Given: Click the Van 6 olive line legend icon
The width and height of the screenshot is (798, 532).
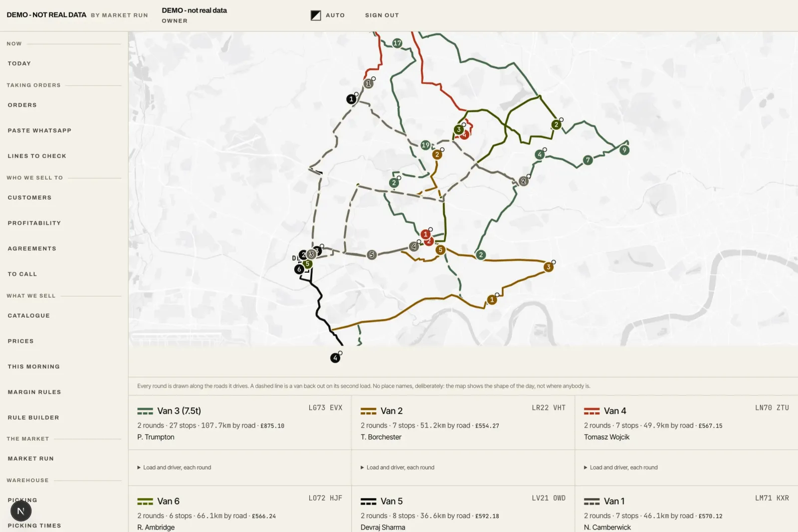Looking at the screenshot, I should pos(145,502).
